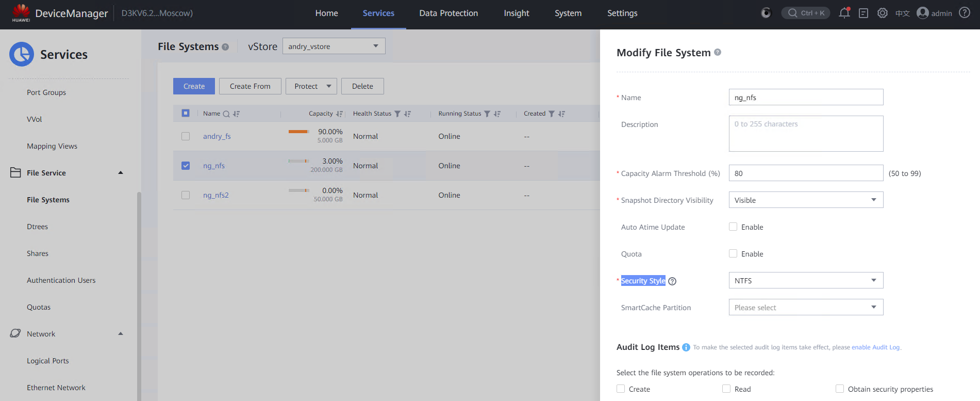Open Dtrees in the sidebar
980x401 pixels.
click(38, 227)
